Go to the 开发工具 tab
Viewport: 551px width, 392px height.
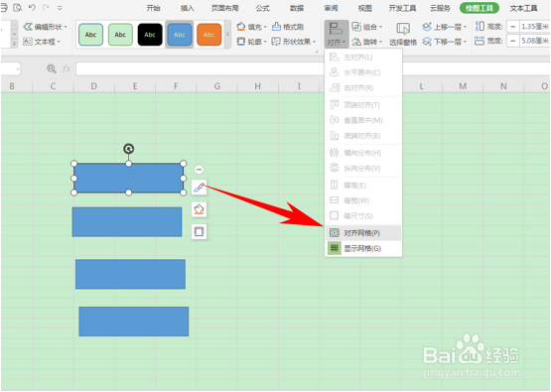[x=402, y=8]
